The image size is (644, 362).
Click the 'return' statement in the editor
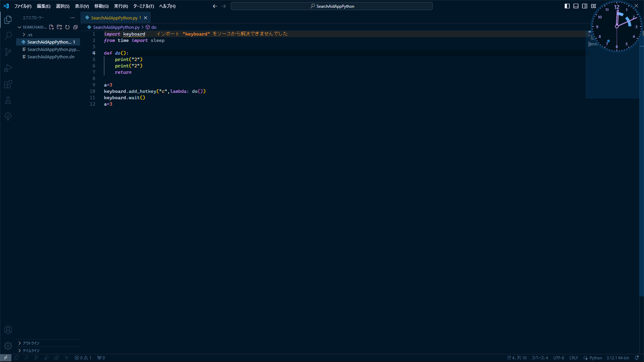[x=123, y=72]
